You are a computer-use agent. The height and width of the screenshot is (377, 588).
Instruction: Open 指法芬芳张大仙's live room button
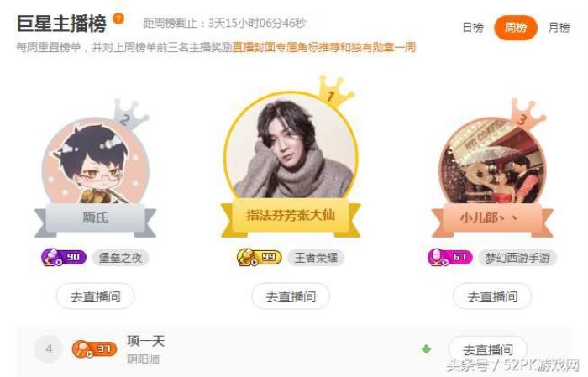click(x=291, y=296)
